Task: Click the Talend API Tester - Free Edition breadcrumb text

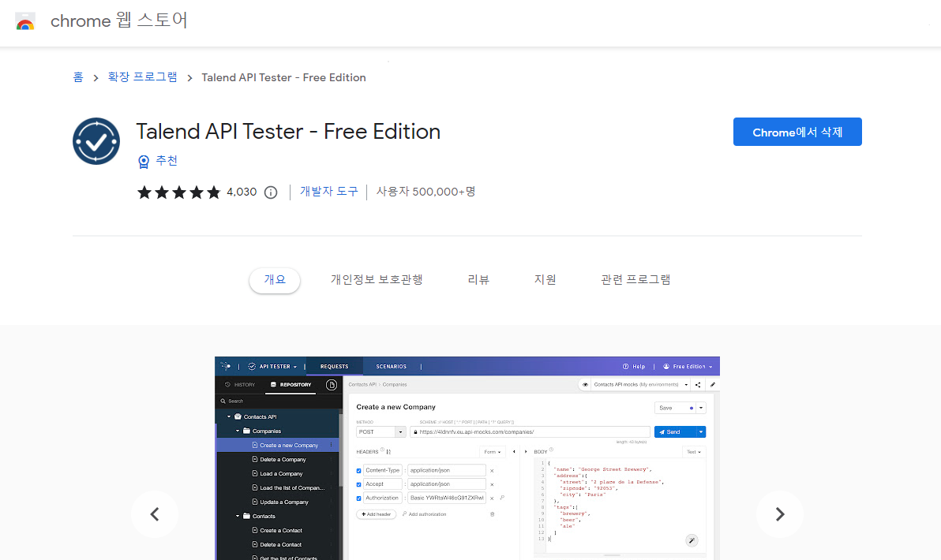Action: point(284,77)
